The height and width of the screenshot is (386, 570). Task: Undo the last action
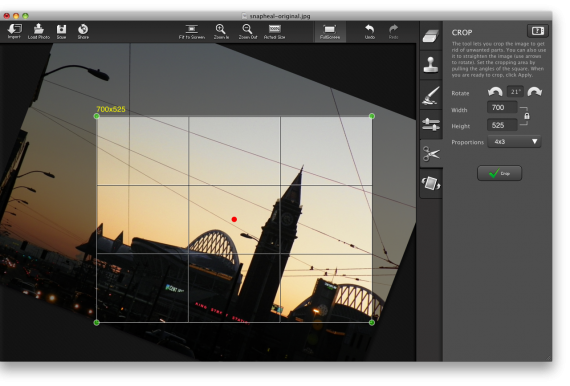pyautogui.click(x=370, y=31)
